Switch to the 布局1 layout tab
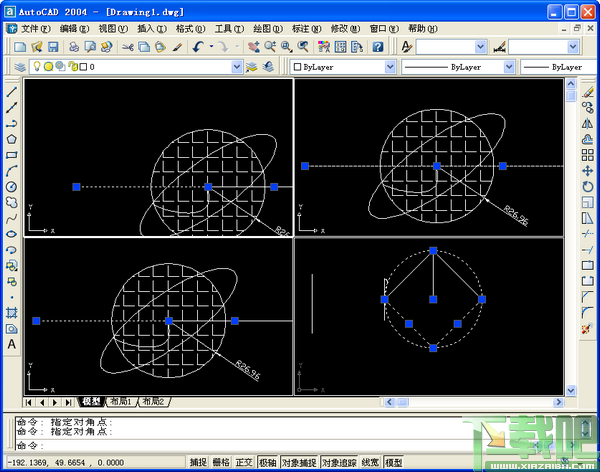This screenshot has width=600, height=472. click(x=120, y=401)
